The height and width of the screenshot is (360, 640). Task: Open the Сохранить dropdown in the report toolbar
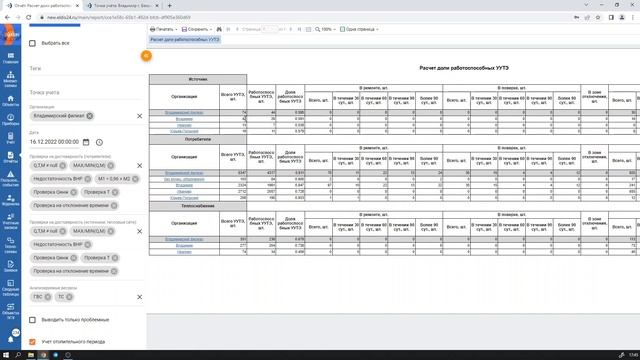pos(197,29)
